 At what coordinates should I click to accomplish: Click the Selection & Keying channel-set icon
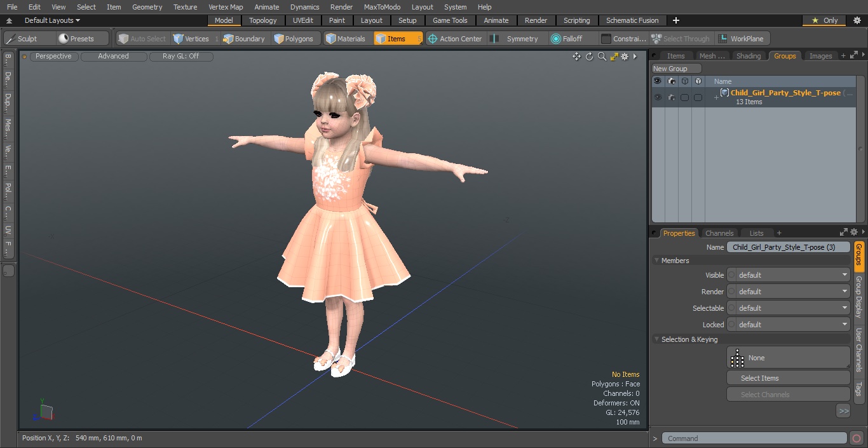pos(737,358)
